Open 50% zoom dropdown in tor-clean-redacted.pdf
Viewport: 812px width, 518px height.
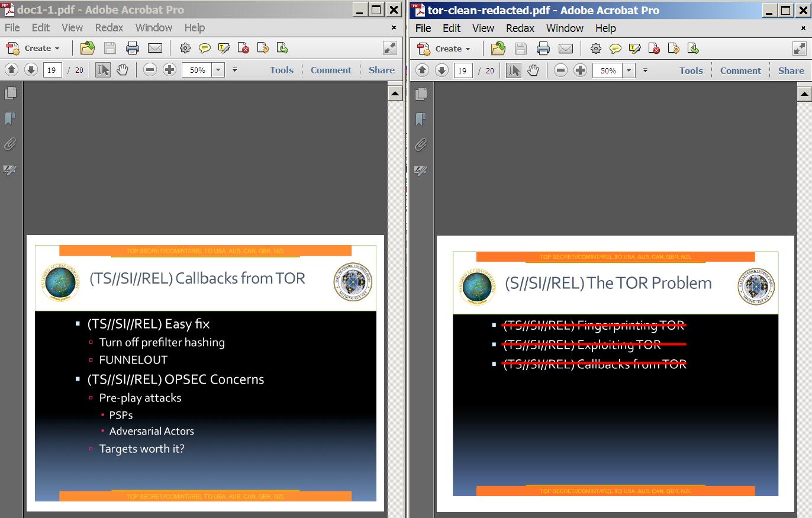[629, 70]
